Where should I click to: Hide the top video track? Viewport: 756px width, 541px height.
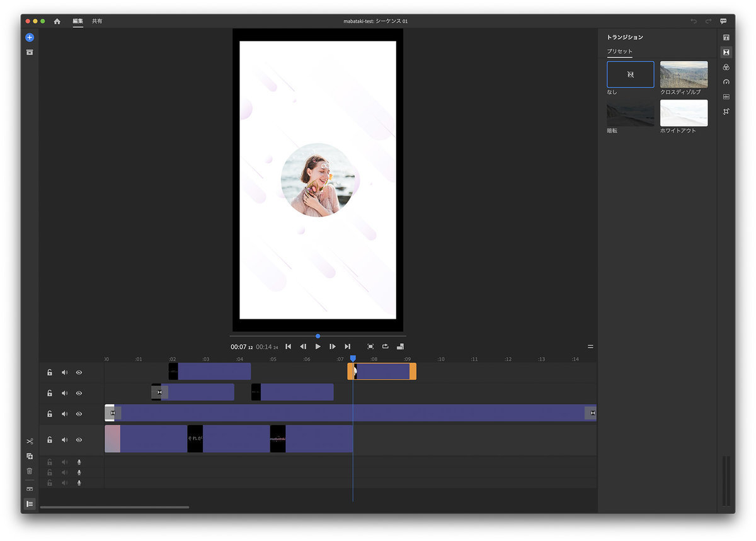point(79,372)
